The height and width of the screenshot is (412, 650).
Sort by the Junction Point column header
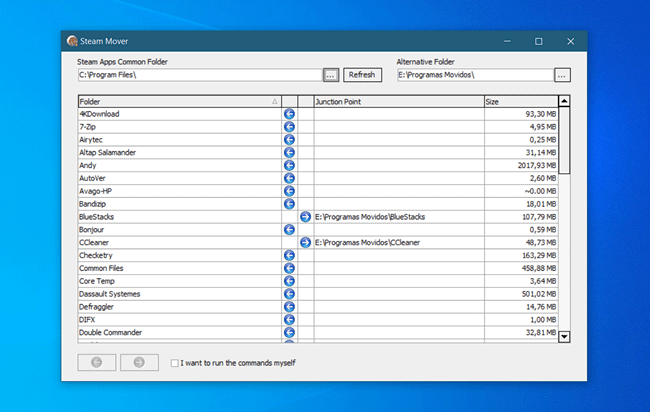pyautogui.click(x=399, y=102)
